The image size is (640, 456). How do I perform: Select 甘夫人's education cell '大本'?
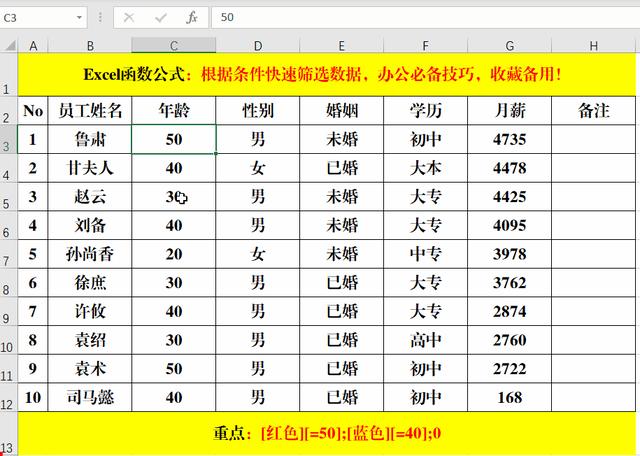(x=425, y=168)
